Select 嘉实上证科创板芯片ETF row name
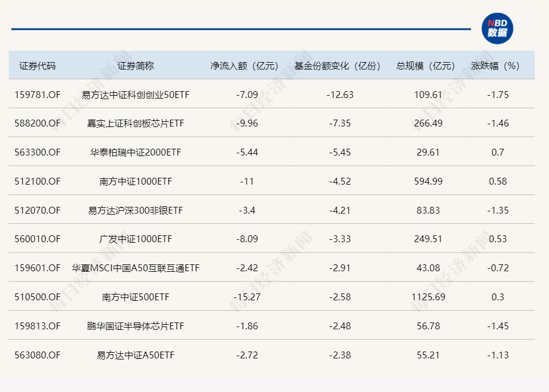The image size is (549, 392). (x=136, y=124)
